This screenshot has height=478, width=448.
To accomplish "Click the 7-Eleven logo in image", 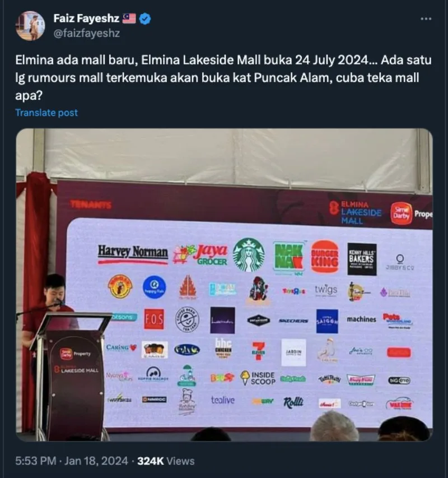I will [x=259, y=351].
